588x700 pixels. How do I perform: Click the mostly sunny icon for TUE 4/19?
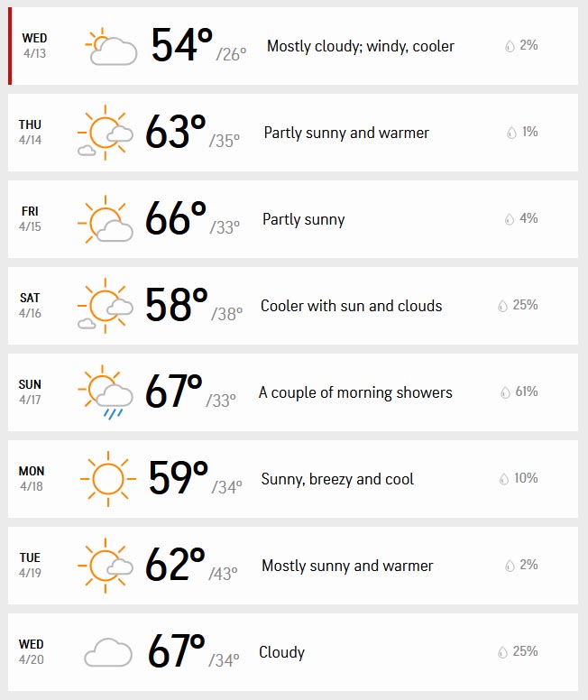106,566
